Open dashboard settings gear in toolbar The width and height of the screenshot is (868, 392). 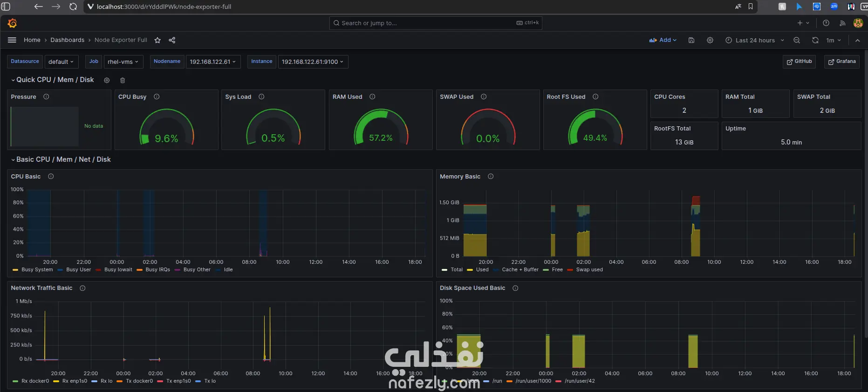[710, 40]
